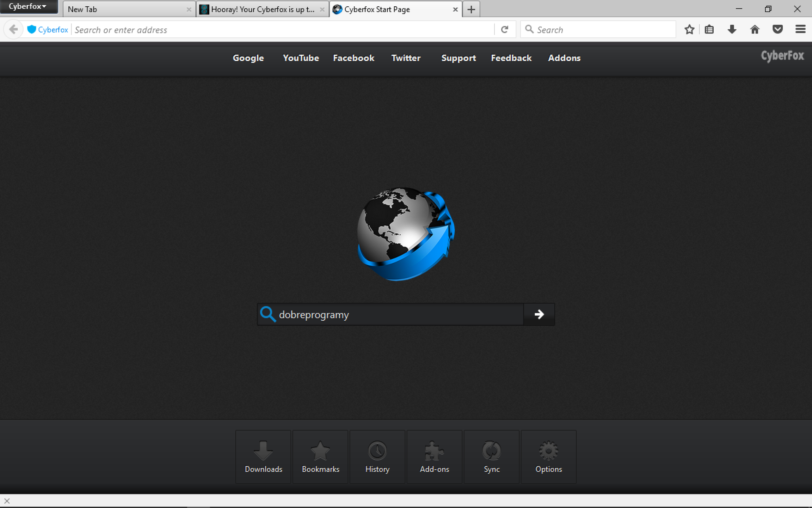Close the Hooray! Your Cyberfox tab

coord(322,10)
